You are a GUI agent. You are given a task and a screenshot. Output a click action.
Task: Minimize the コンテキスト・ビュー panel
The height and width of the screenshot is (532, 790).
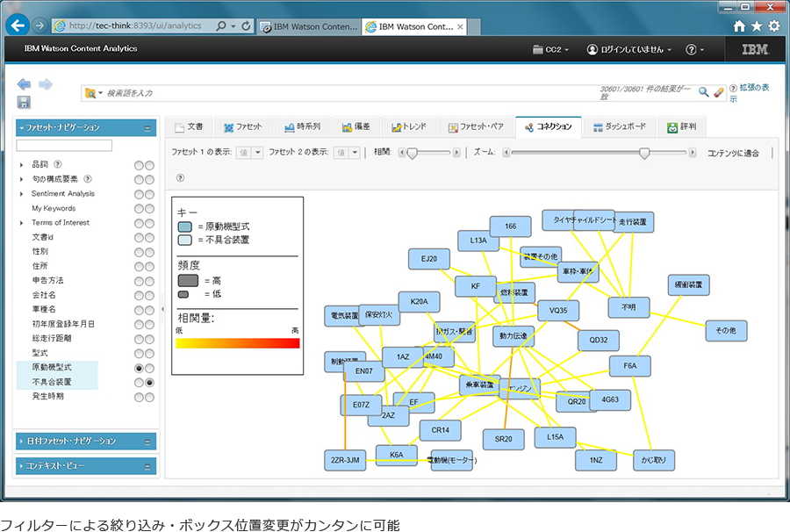(x=147, y=466)
